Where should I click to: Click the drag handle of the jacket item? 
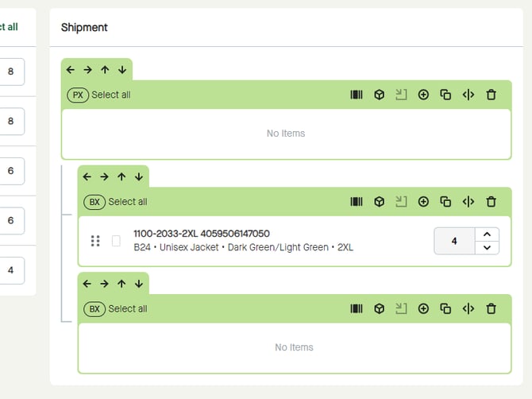[95, 241]
